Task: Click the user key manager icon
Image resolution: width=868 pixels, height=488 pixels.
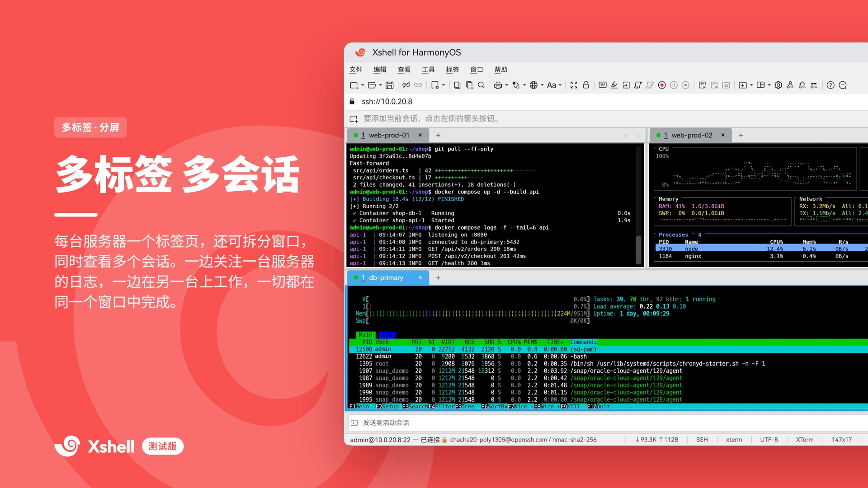Action: [x=790, y=85]
